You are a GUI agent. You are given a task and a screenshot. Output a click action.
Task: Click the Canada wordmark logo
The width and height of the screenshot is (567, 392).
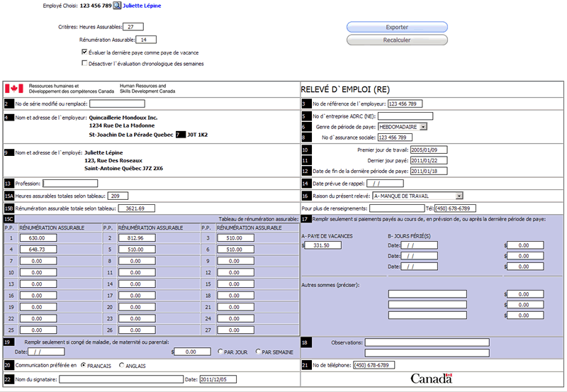(x=432, y=379)
